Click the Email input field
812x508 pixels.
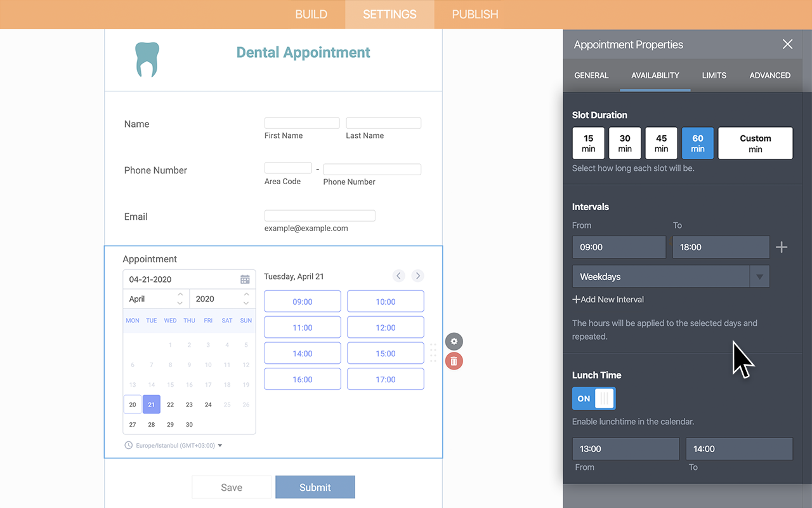click(x=320, y=216)
